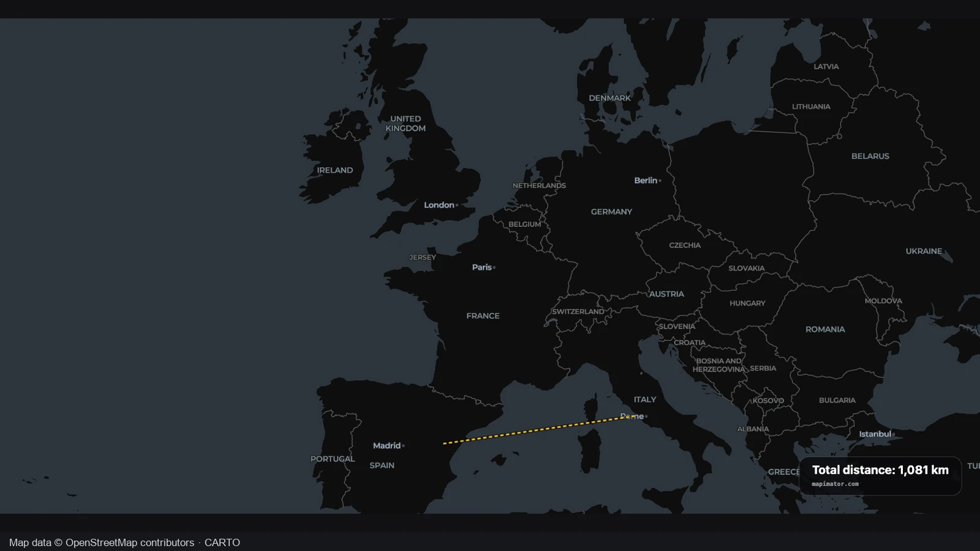Click the London city label
The image size is (980, 551).
pyautogui.click(x=439, y=205)
